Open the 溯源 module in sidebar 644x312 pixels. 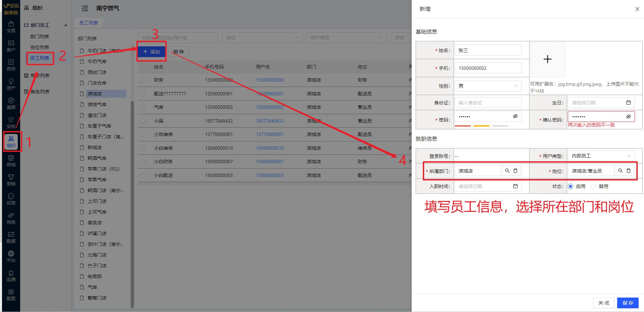click(x=11, y=103)
